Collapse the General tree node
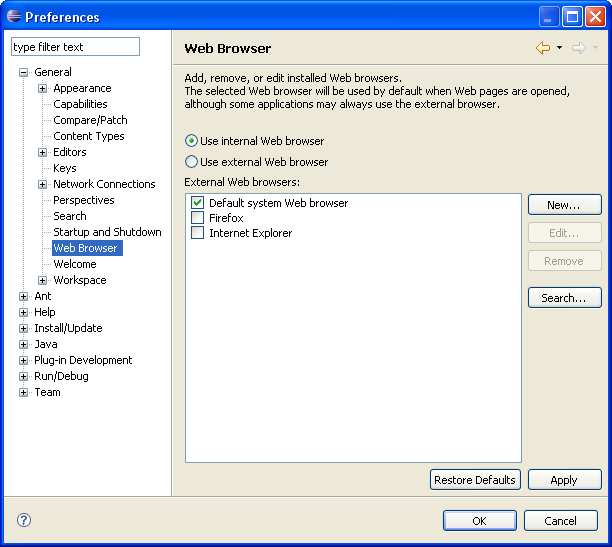 [x=23, y=72]
